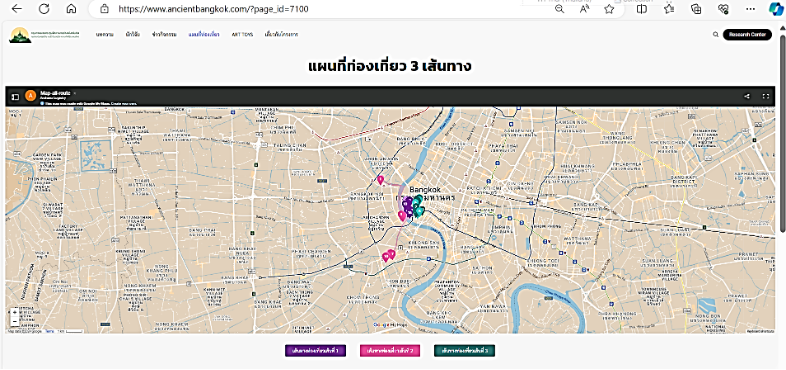The height and width of the screenshot is (370, 786).
Task: Click the page vertical scrollbar
Action: [782, 128]
